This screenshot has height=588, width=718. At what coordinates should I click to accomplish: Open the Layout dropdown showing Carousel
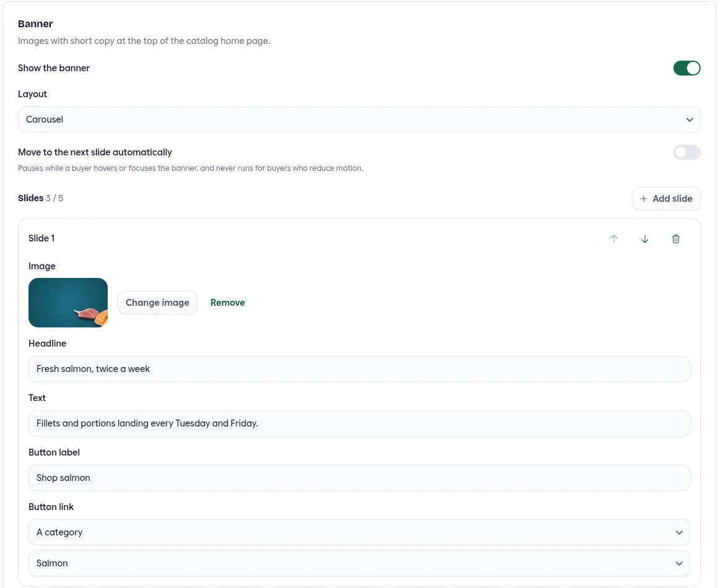tap(359, 119)
